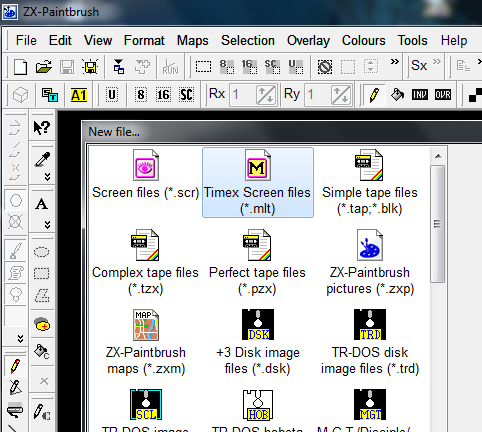Open the Format menu
The height and width of the screenshot is (432, 482).
[144, 41]
